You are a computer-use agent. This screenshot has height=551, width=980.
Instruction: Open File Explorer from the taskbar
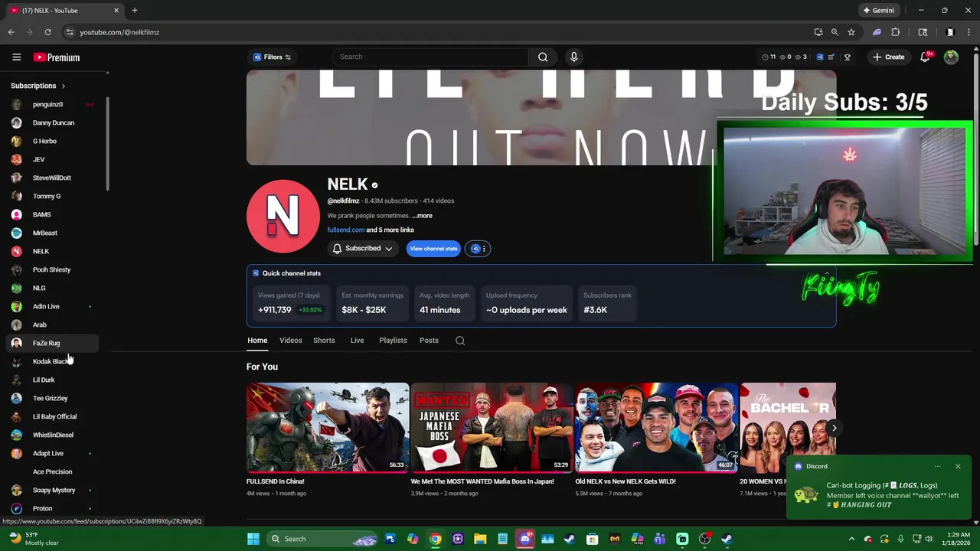480,539
